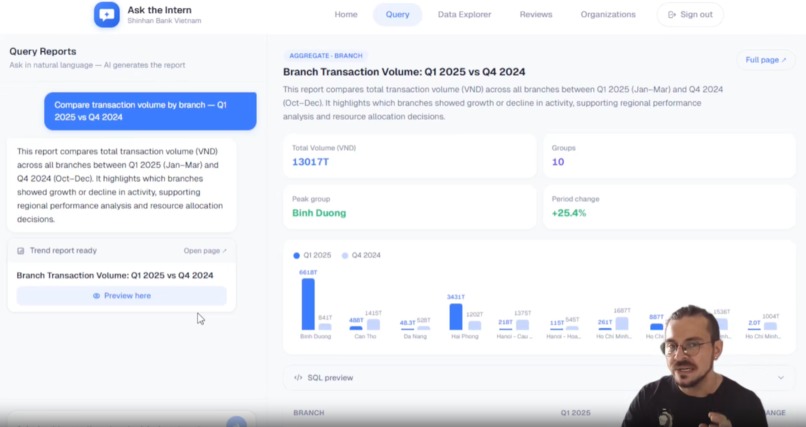The image size is (806, 427).
Task: Select the Query nav tab
Action: click(397, 14)
